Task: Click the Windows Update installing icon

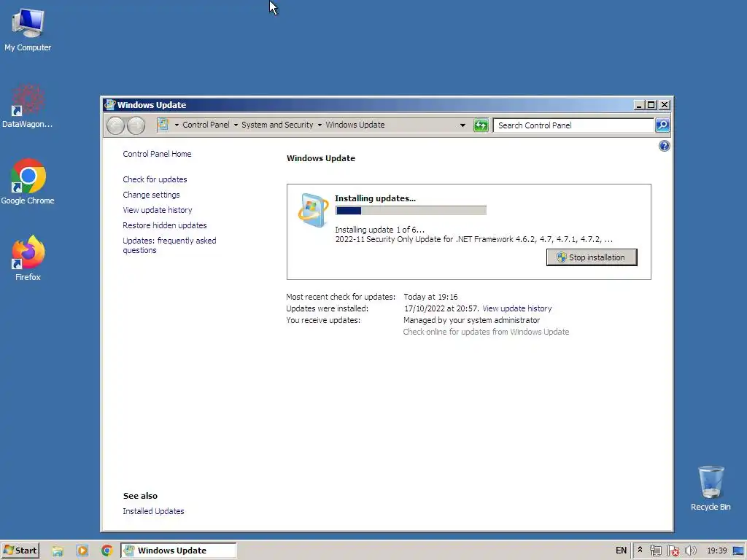Action: pyautogui.click(x=312, y=210)
